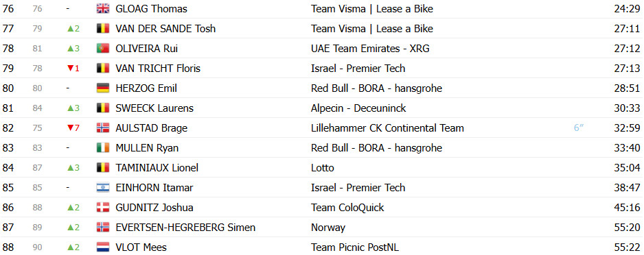The width and height of the screenshot is (644, 255).
Task: Open Alpecin - Deceuninck team page
Action: [x=358, y=108]
